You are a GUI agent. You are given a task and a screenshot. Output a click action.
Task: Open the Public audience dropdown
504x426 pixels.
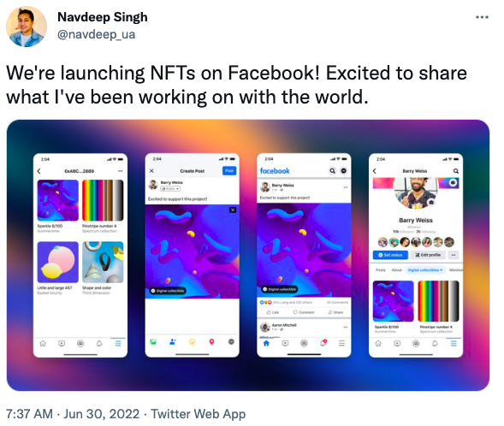click(170, 188)
